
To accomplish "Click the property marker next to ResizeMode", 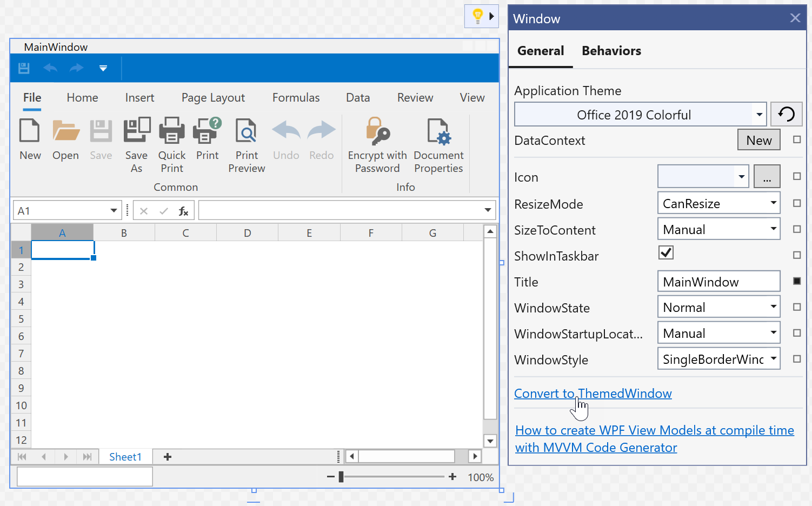I will point(796,203).
